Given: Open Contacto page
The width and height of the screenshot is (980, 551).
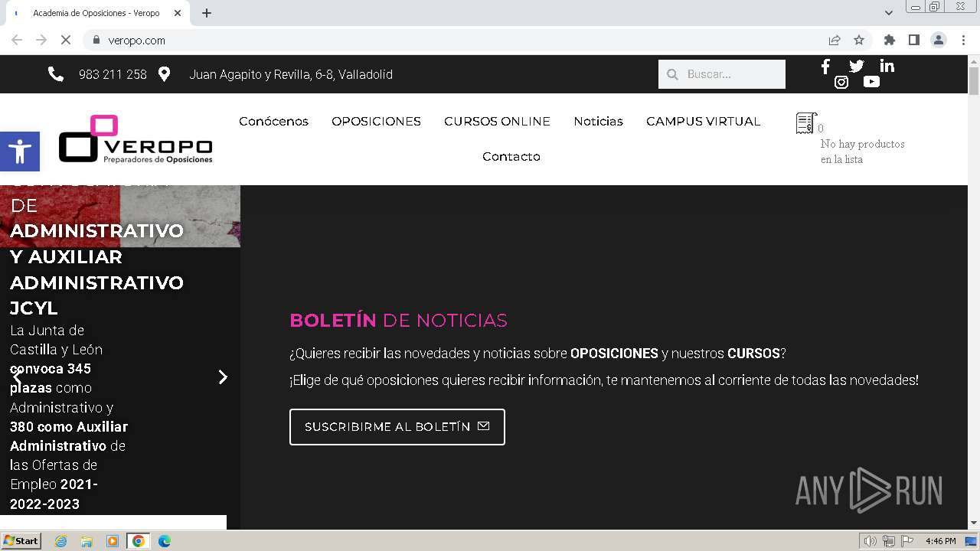Looking at the screenshot, I should pos(511,156).
